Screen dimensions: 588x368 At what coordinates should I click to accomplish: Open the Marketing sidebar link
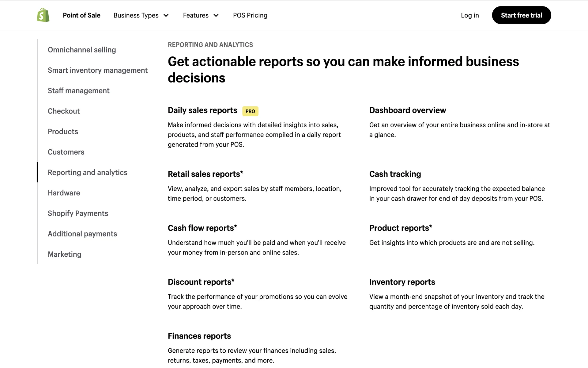click(x=64, y=254)
